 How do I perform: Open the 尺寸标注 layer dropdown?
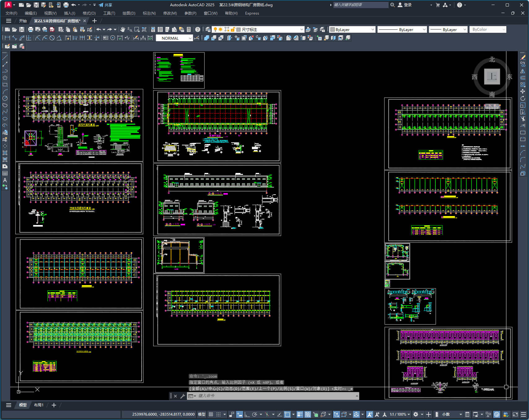[302, 29]
